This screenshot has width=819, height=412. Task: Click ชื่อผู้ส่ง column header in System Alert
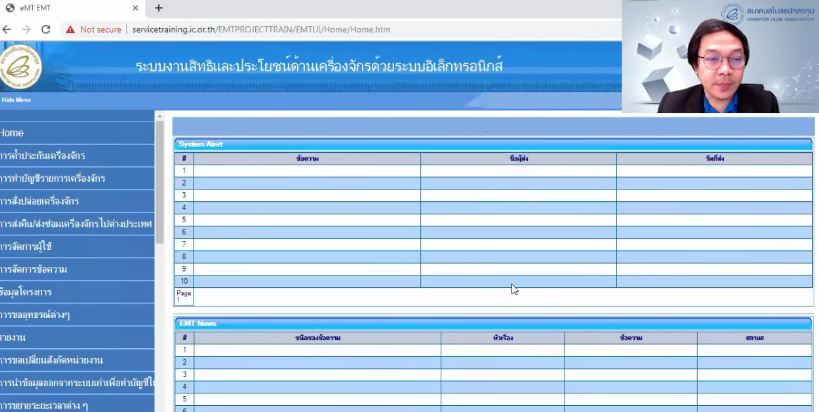click(x=519, y=158)
